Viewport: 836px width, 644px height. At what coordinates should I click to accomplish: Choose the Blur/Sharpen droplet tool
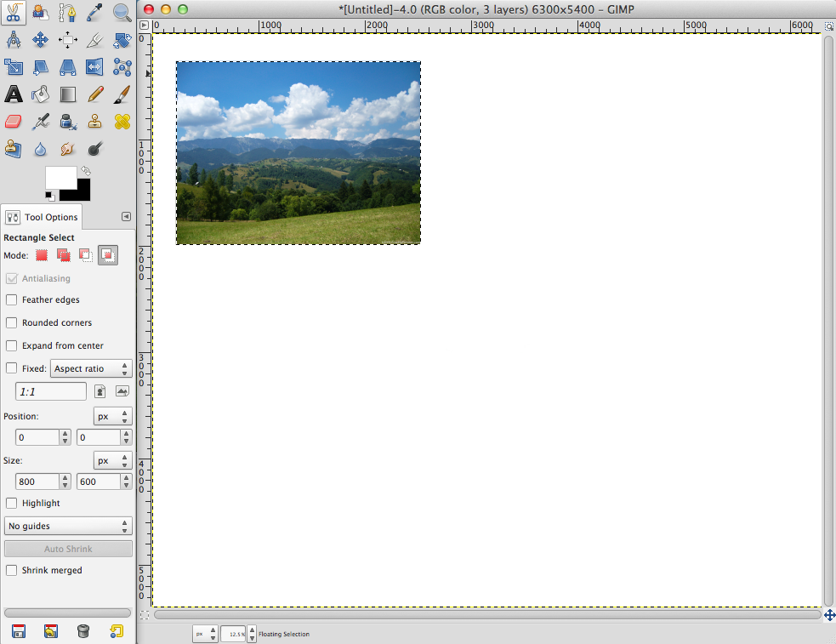[41, 149]
